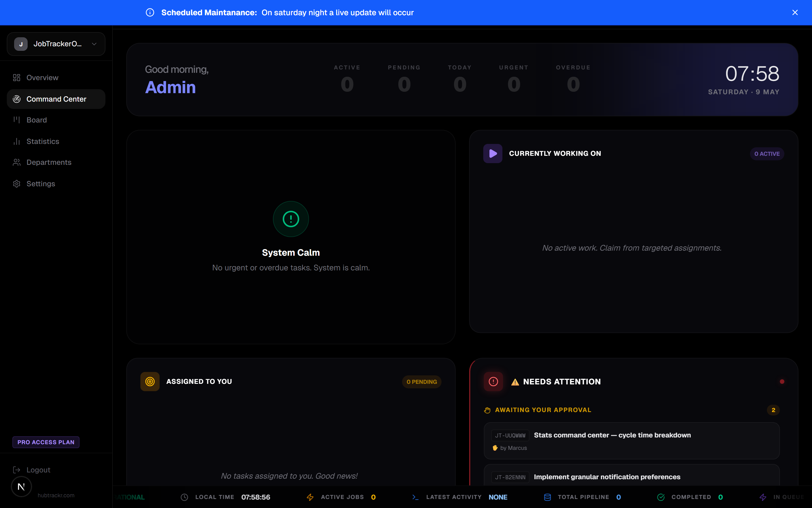Viewport: 812px width, 508px height.
Task: Click the TODAY count stat
Action: 460,79
